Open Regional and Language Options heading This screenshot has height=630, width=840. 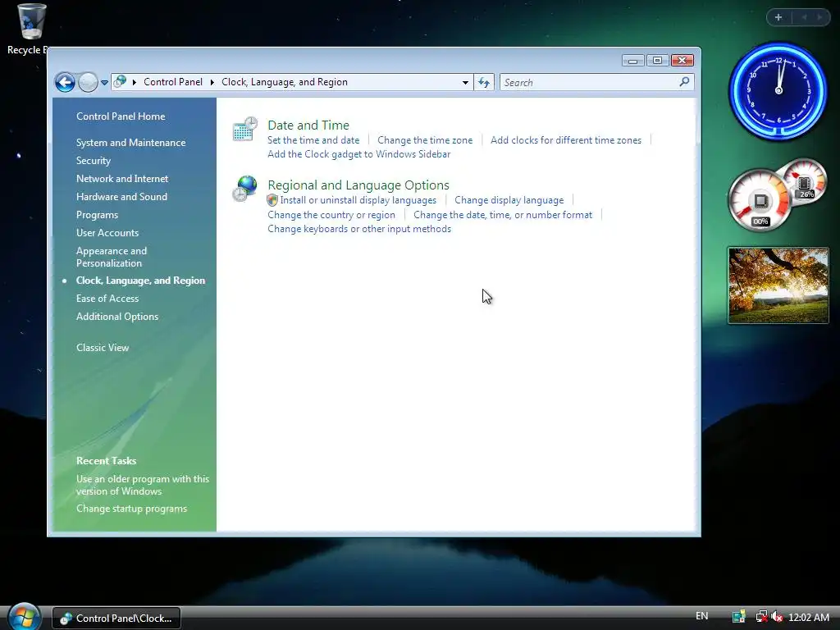tap(358, 185)
